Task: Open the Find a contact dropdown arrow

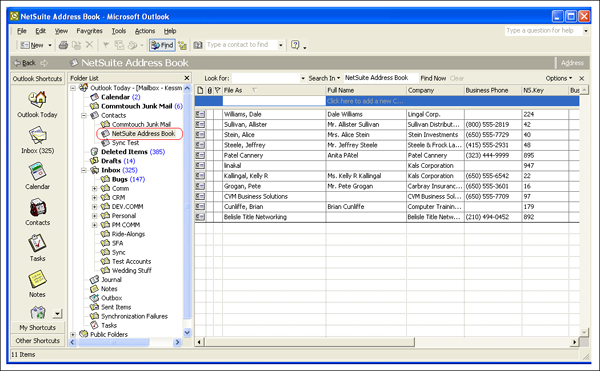Action: click(280, 45)
